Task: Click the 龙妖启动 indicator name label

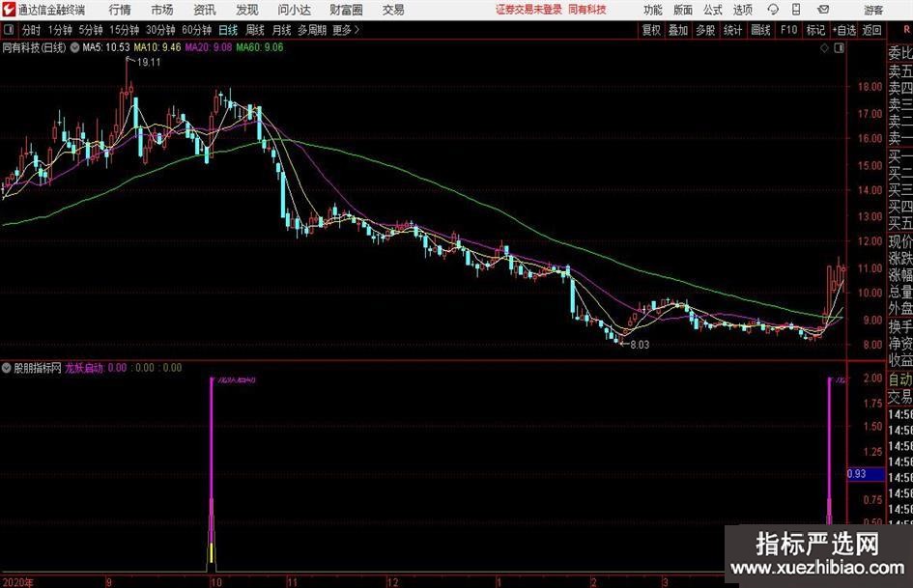Action: click(84, 367)
